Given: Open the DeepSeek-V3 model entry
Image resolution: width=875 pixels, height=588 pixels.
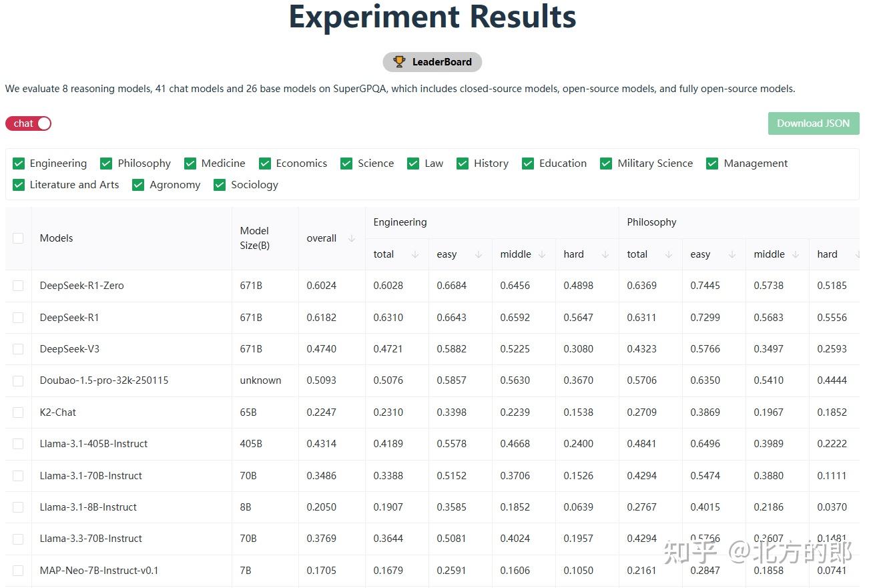Looking at the screenshot, I should point(69,348).
